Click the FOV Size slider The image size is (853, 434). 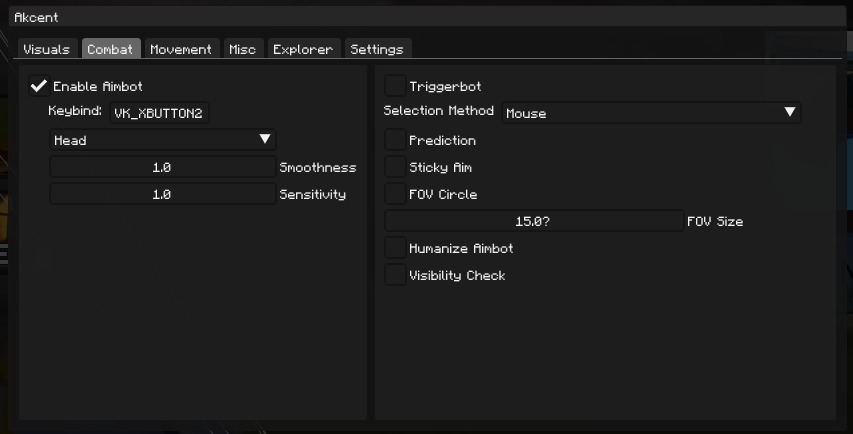point(534,221)
